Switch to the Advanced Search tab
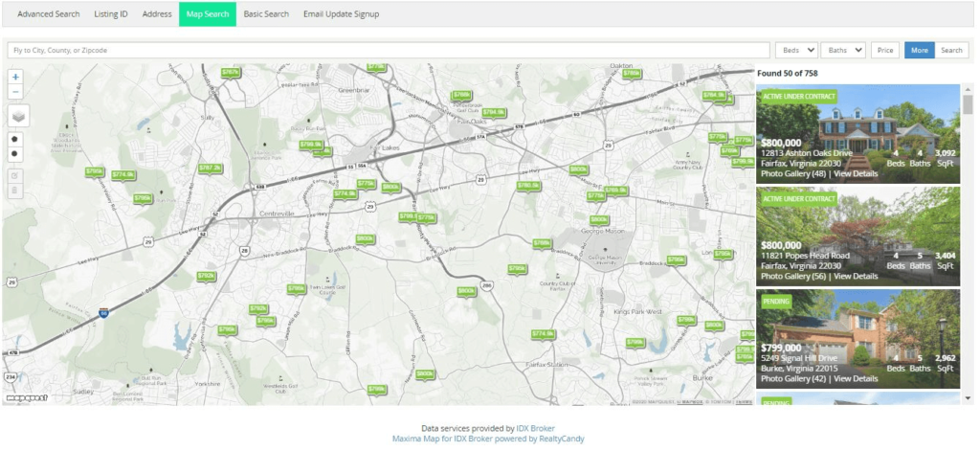 point(49,13)
